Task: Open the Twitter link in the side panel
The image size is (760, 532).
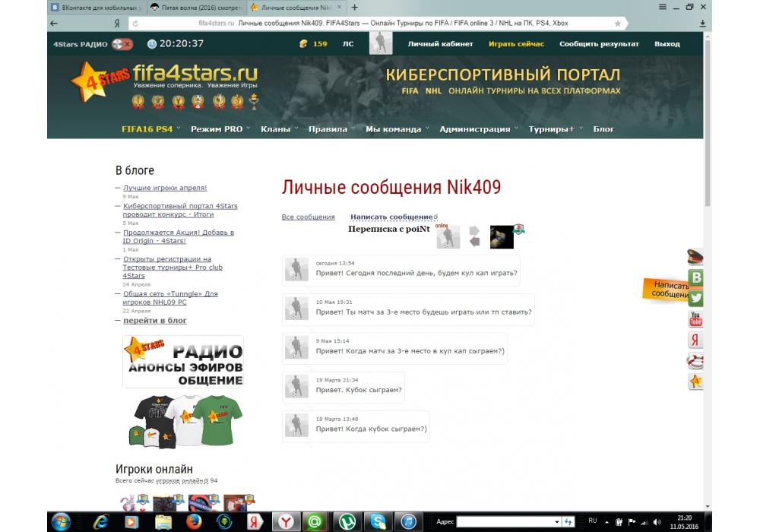Action: (x=695, y=298)
